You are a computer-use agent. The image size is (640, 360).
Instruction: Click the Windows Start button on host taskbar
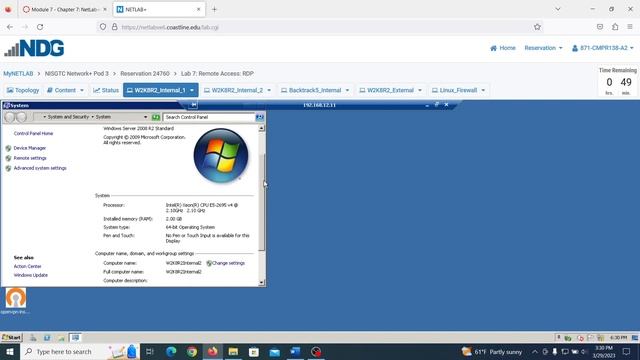point(10,351)
